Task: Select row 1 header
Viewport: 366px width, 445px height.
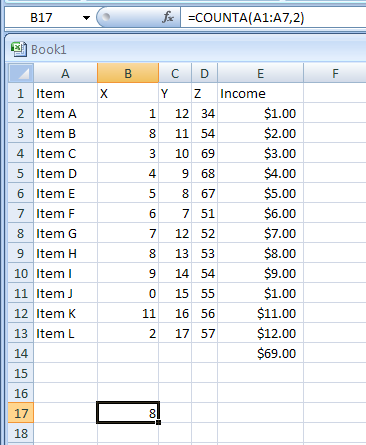Action: [x=21, y=93]
